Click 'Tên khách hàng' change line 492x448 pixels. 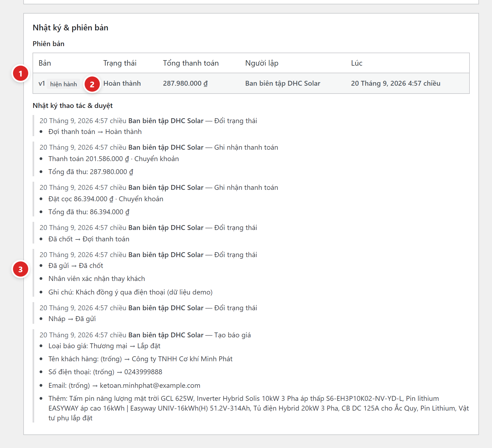(x=140, y=359)
